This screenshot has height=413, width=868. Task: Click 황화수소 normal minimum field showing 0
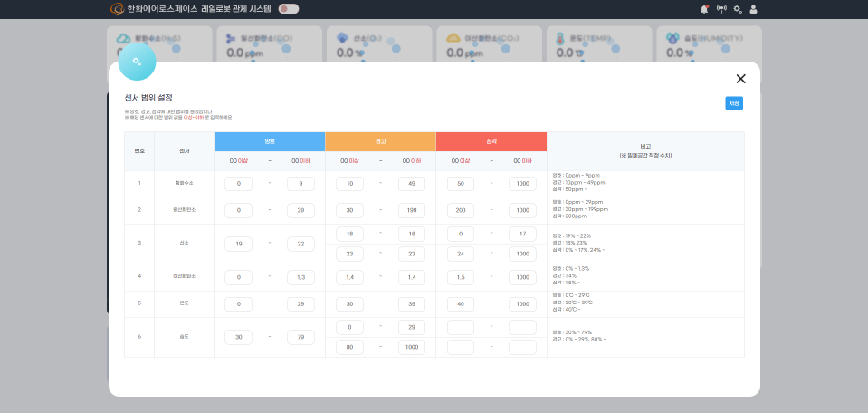tap(239, 184)
